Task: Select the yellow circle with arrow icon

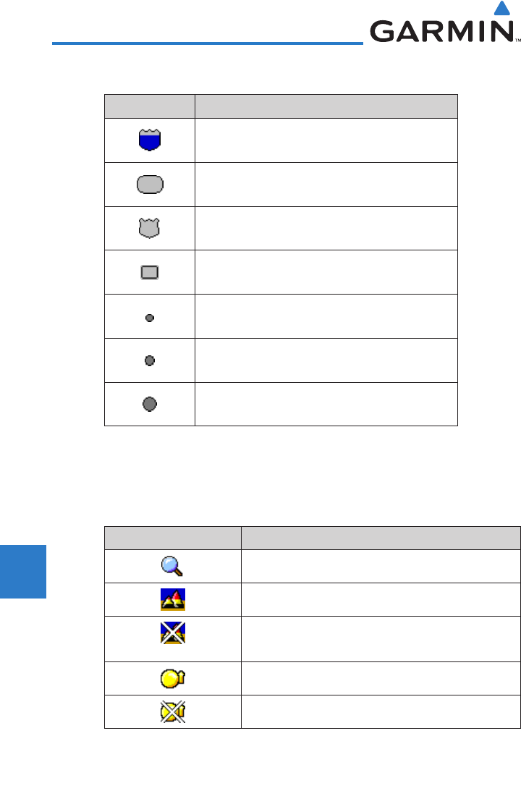Action: pos(172,678)
